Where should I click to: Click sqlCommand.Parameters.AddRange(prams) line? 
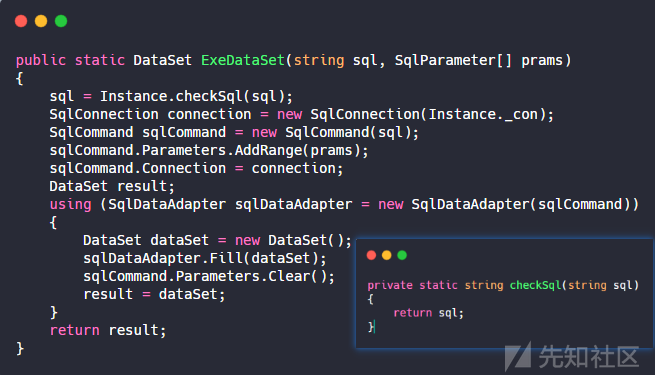coord(209,150)
